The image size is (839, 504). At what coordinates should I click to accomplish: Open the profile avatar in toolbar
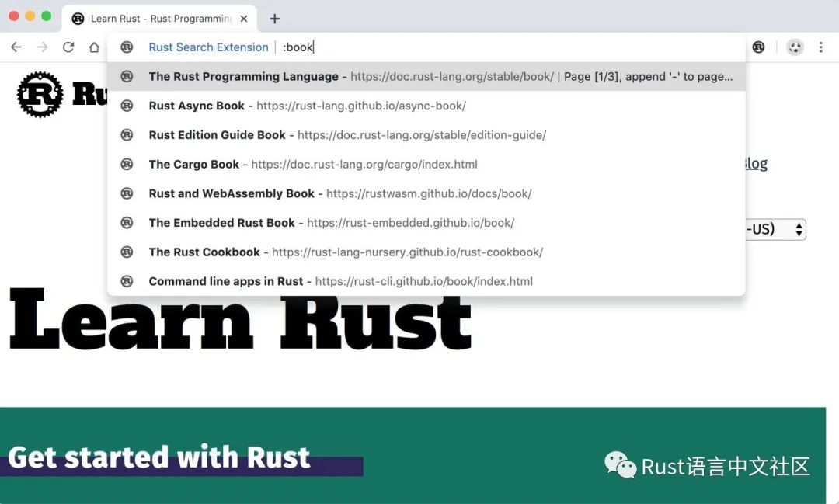click(x=795, y=47)
